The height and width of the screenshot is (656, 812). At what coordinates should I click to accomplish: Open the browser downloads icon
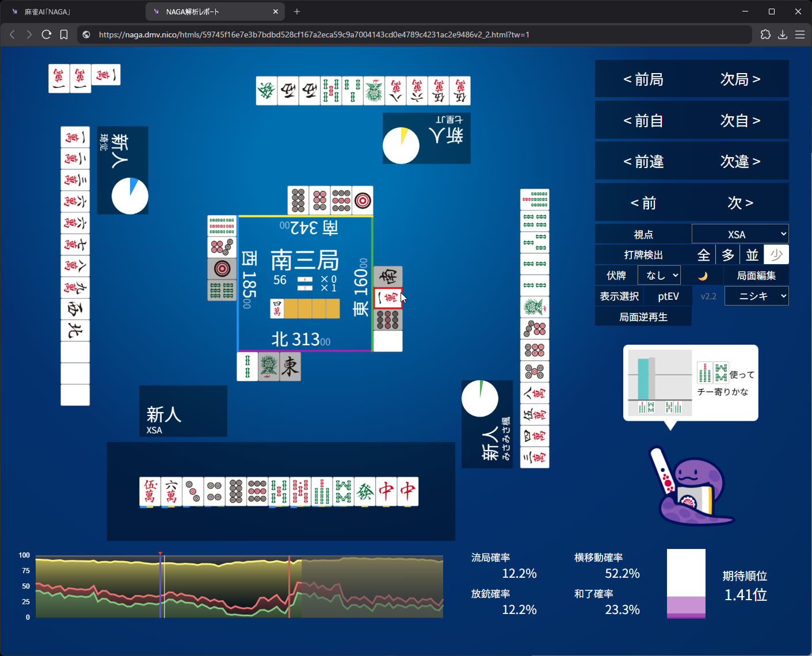783,35
